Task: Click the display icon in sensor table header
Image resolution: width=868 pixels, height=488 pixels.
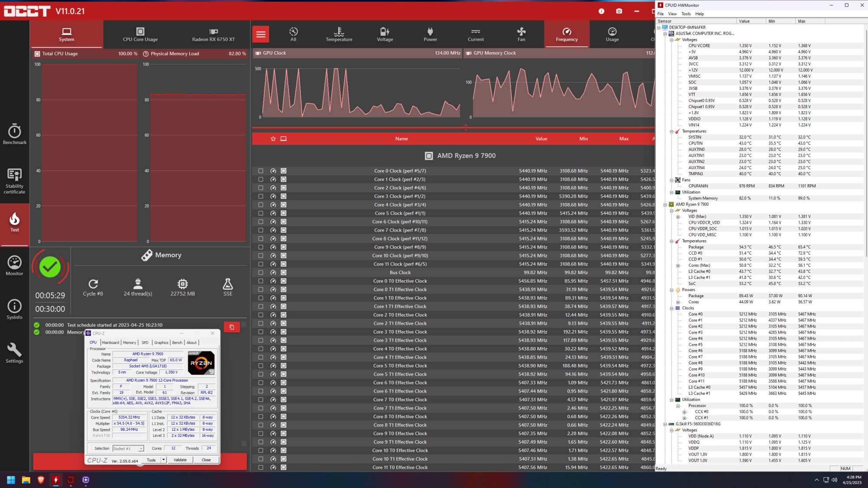Action: point(283,139)
